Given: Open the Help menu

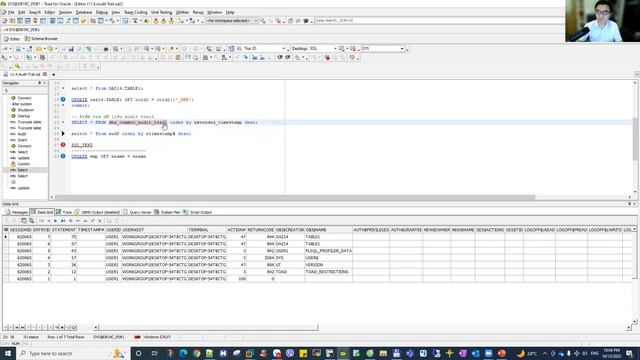Looking at the screenshot, I should pyautogui.click(x=230, y=12).
